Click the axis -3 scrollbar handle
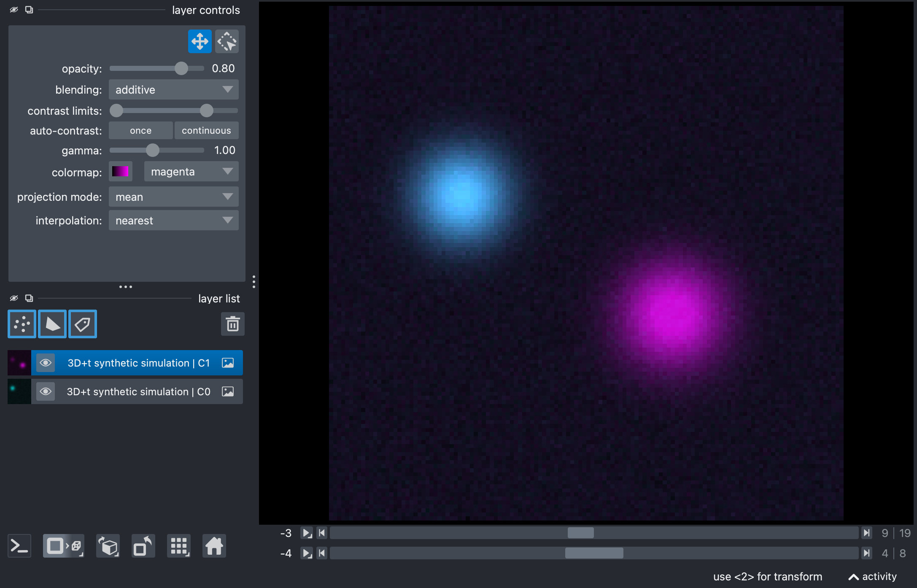The height and width of the screenshot is (588, 917). pyautogui.click(x=581, y=533)
